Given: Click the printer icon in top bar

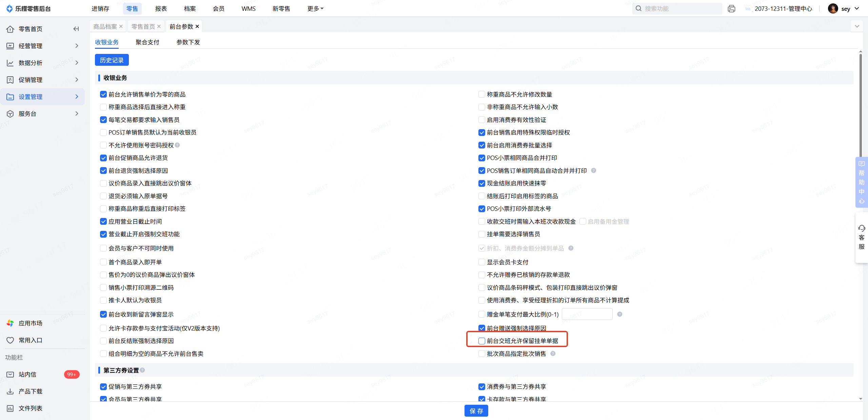Looking at the screenshot, I should click(731, 9).
